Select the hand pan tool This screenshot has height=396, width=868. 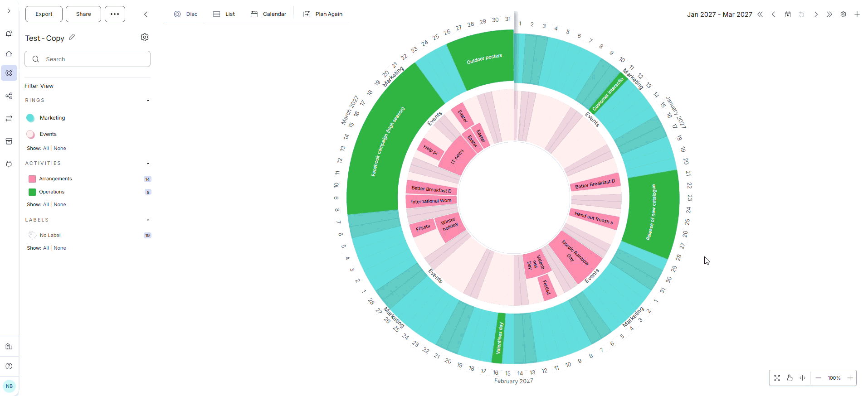pos(790,378)
